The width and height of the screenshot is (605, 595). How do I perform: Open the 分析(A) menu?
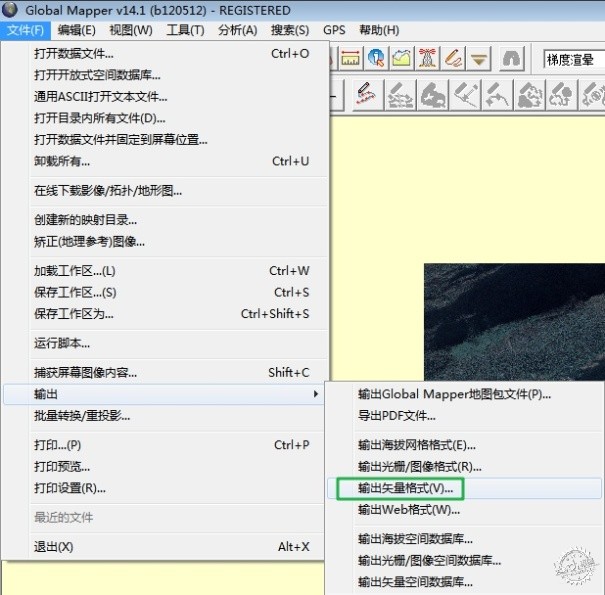237,30
